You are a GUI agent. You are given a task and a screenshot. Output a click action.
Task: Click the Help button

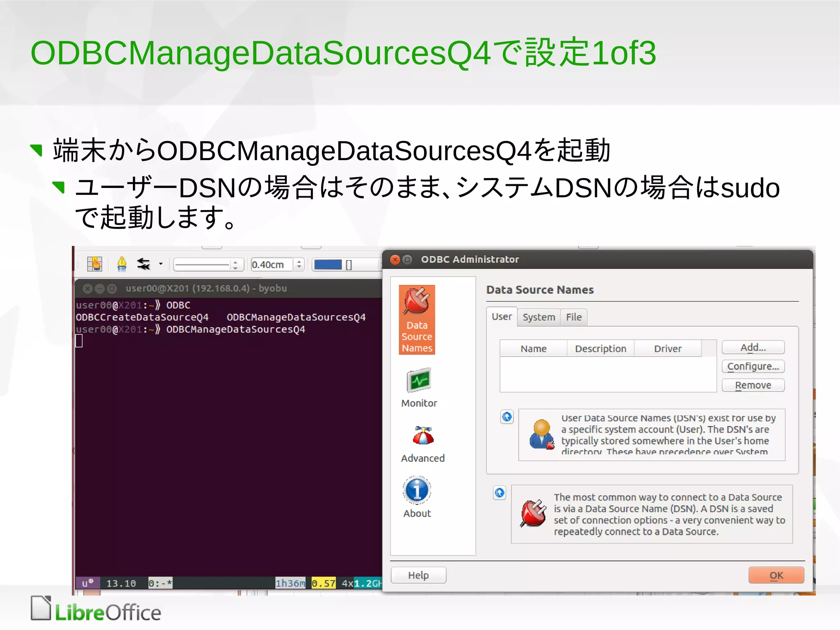coord(418,575)
